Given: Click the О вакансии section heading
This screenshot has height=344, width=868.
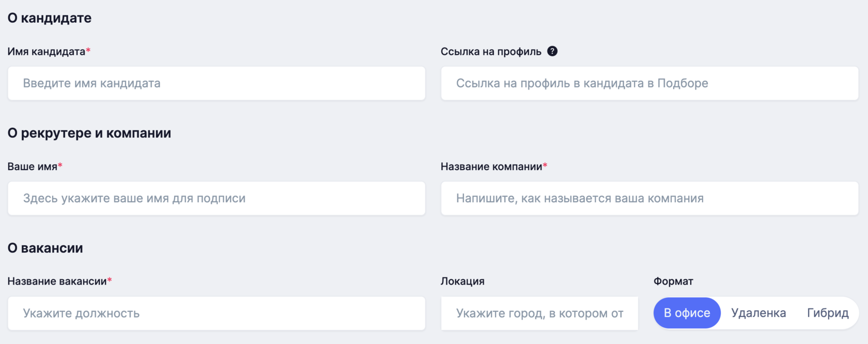Looking at the screenshot, I should point(45,247).
